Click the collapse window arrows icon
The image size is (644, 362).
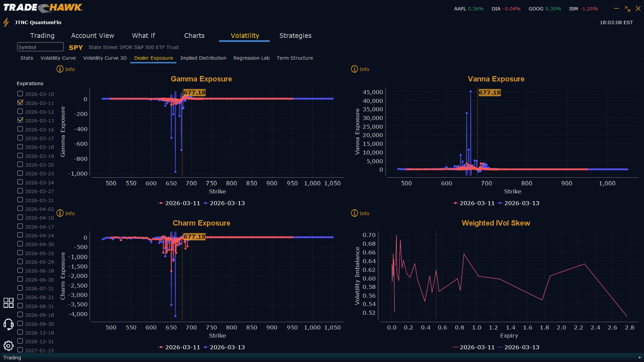coord(628,9)
